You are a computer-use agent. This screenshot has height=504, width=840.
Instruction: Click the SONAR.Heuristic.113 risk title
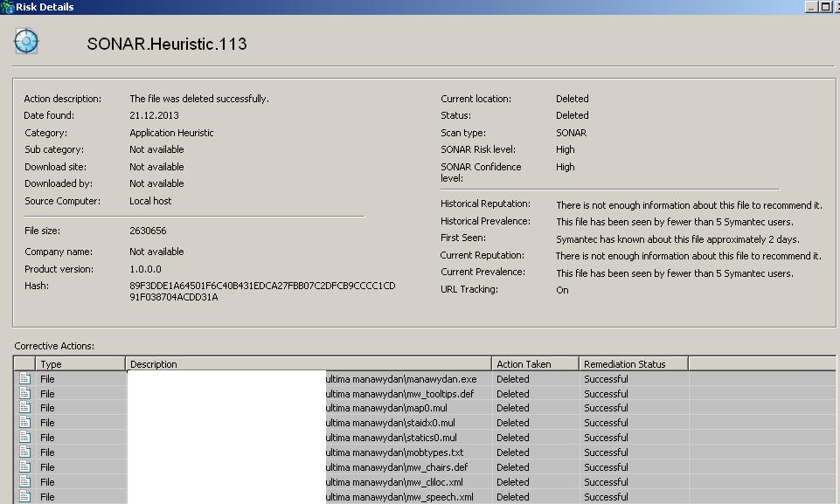(167, 44)
